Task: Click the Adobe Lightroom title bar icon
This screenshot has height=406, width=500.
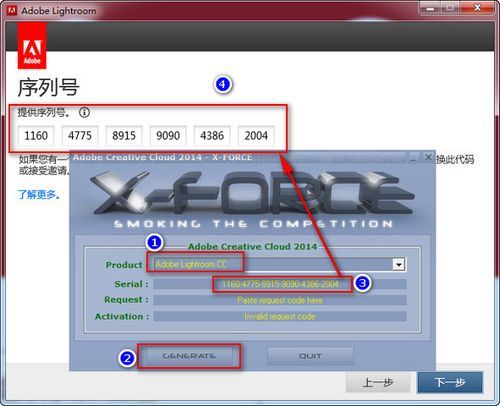Action: point(12,11)
